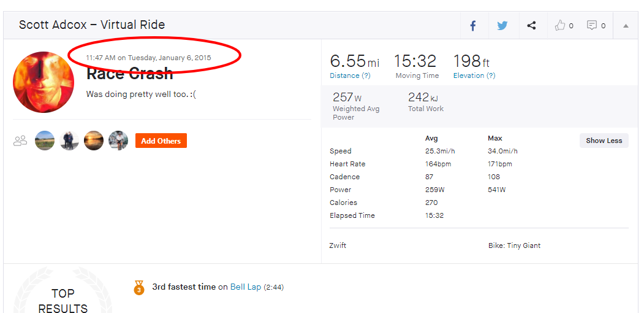Open the Bell Lap segment link
The image size is (644, 313).
tap(246, 287)
